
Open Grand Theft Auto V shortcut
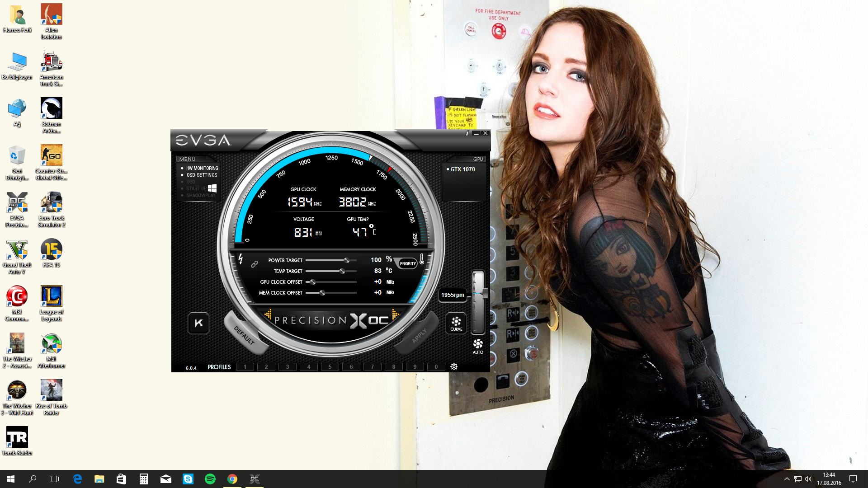17,257
